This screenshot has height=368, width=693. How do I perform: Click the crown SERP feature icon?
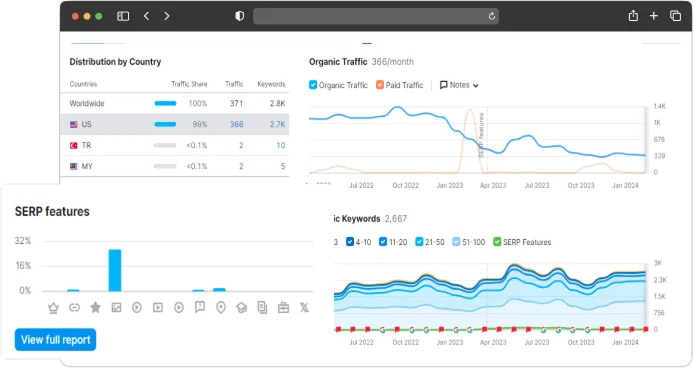[53, 307]
